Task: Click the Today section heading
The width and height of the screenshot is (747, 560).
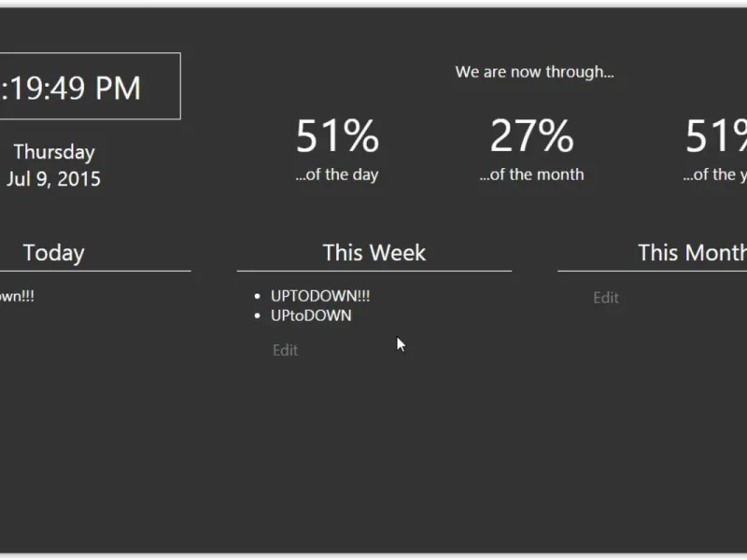Action: click(54, 252)
